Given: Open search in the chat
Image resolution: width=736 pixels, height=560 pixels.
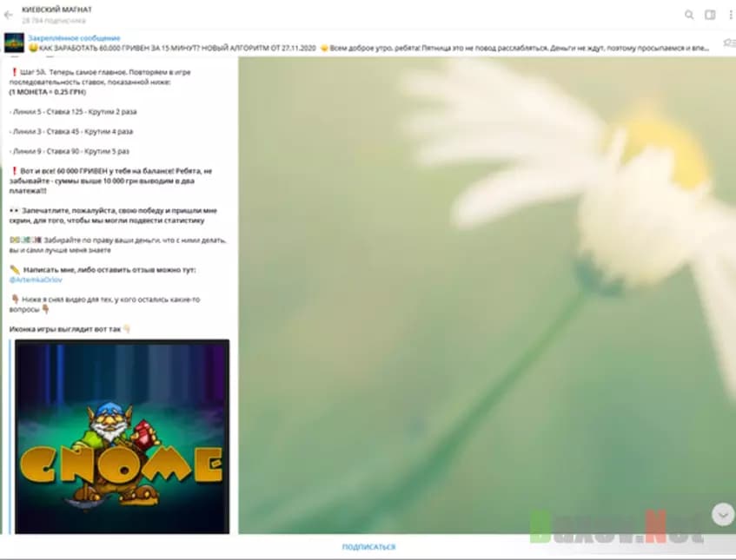Looking at the screenshot, I should click(x=689, y=15).
